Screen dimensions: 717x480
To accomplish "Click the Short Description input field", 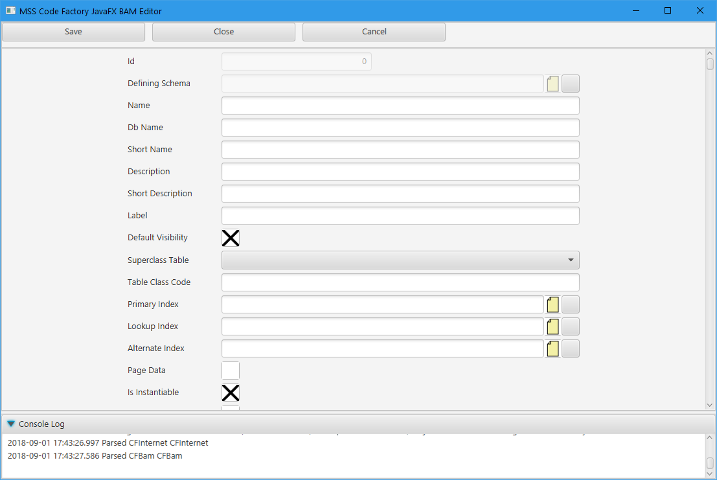I will 400,194.
